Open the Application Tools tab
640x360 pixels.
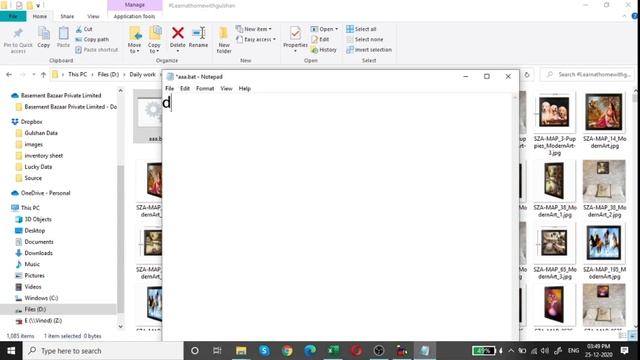coord(134,16)
